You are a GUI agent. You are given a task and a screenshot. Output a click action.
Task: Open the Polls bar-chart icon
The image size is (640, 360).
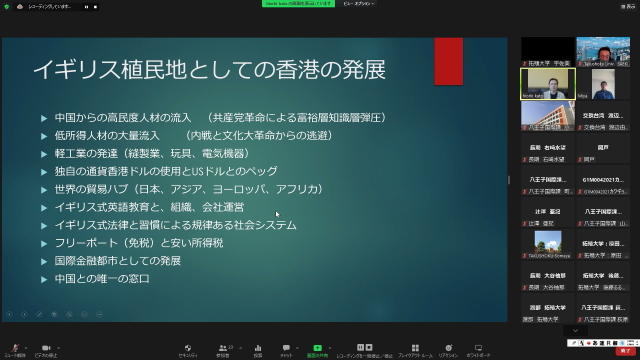click(258, 350)
